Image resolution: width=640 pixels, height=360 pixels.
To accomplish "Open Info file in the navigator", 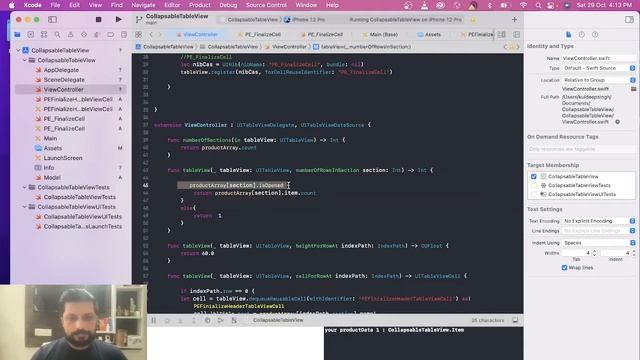I will [49, 168].
